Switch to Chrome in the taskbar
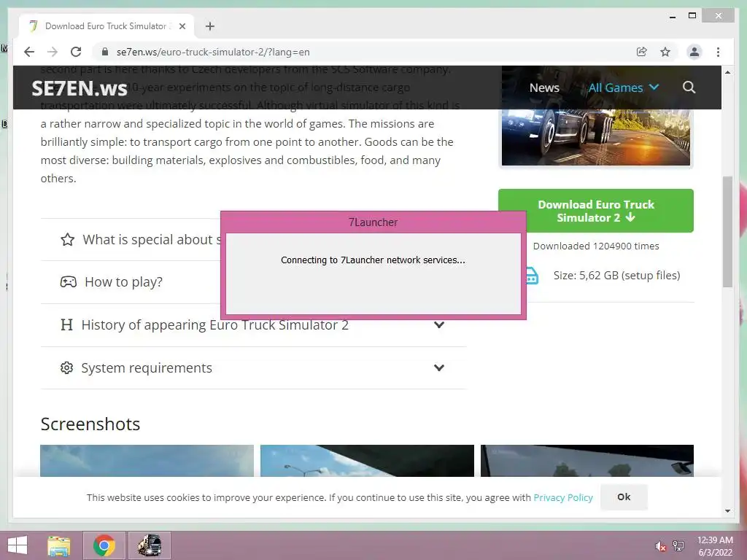This screenshot has height=560, width=747. click(x=104, y=545)
